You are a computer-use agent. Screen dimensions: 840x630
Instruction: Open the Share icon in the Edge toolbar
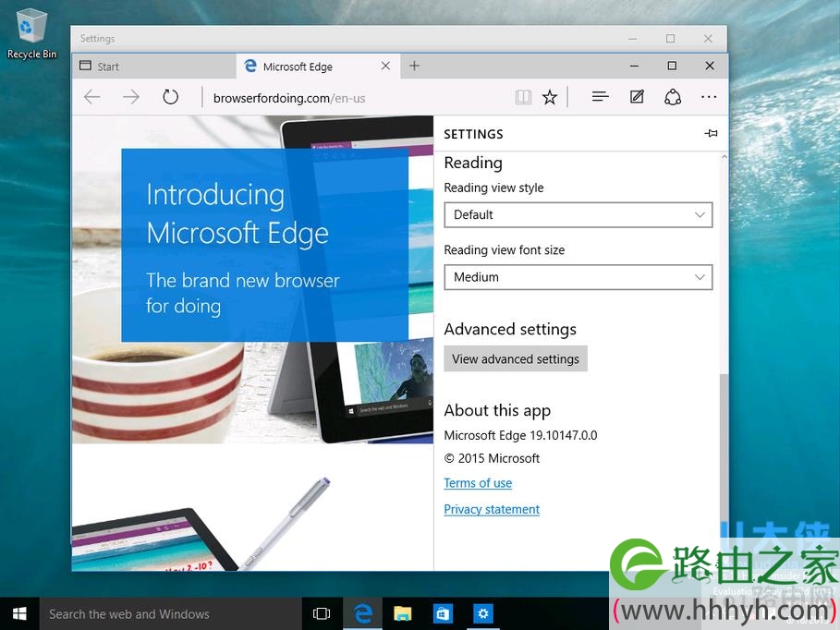point(673,97)
